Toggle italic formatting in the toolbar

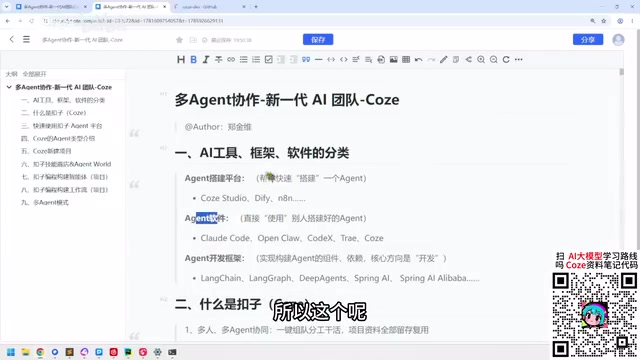206,60
